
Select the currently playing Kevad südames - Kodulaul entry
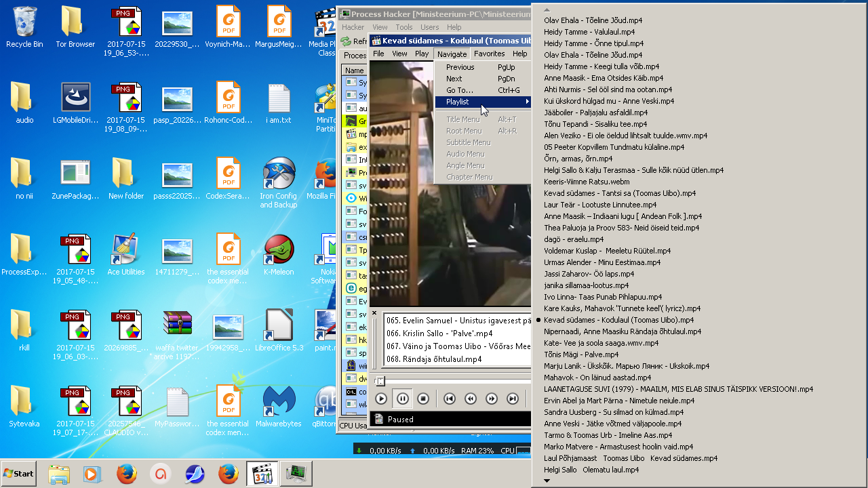(x=618, y=320)
